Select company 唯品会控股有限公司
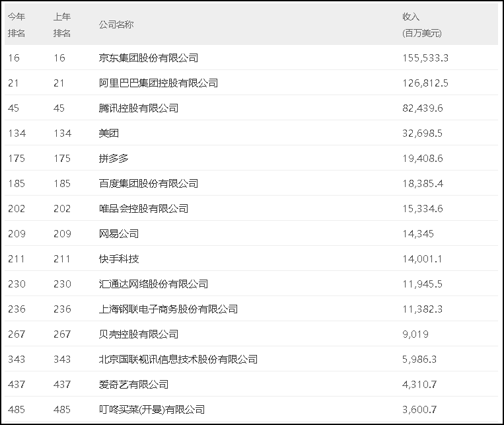This screenshot has width=504, height=425. point(144,208)
